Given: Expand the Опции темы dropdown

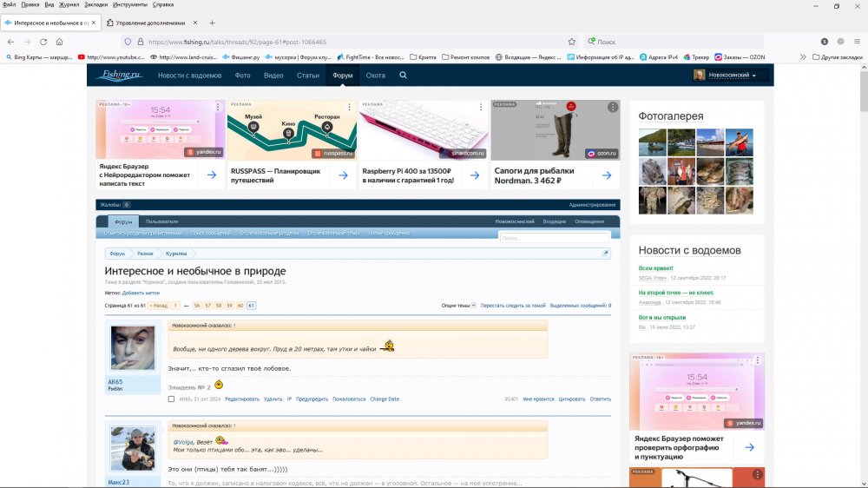Looking at the screenshot, I should pos(458,306).
